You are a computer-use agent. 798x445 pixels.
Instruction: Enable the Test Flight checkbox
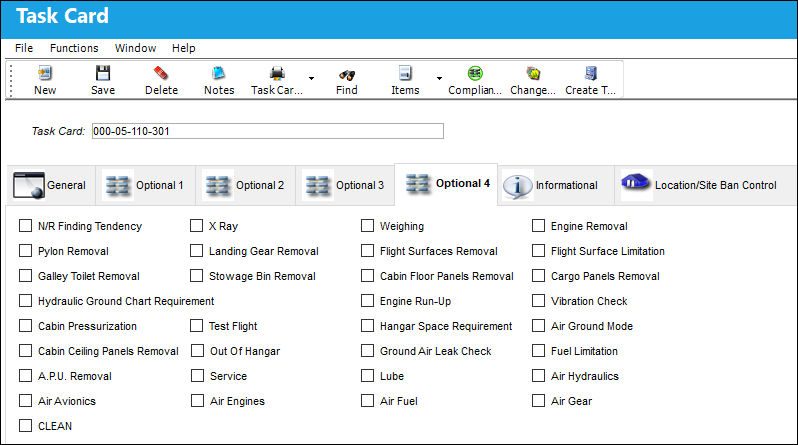(x=196, y=325)
